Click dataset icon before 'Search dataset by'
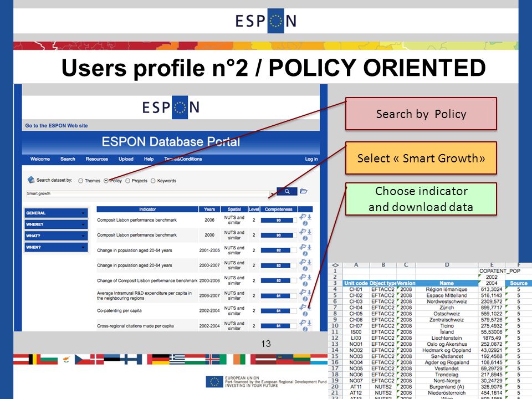The width and height of the screenshot is (532, 399). coord(31,180)
